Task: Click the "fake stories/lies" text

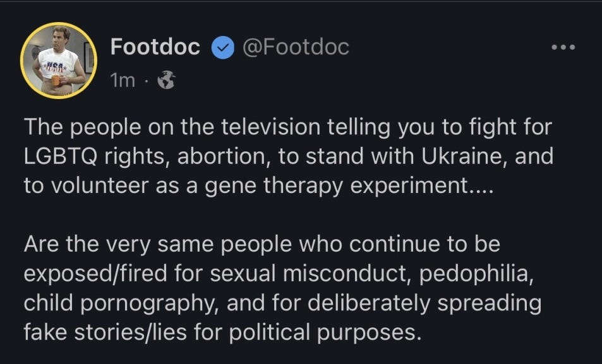Action: [105, 332]
